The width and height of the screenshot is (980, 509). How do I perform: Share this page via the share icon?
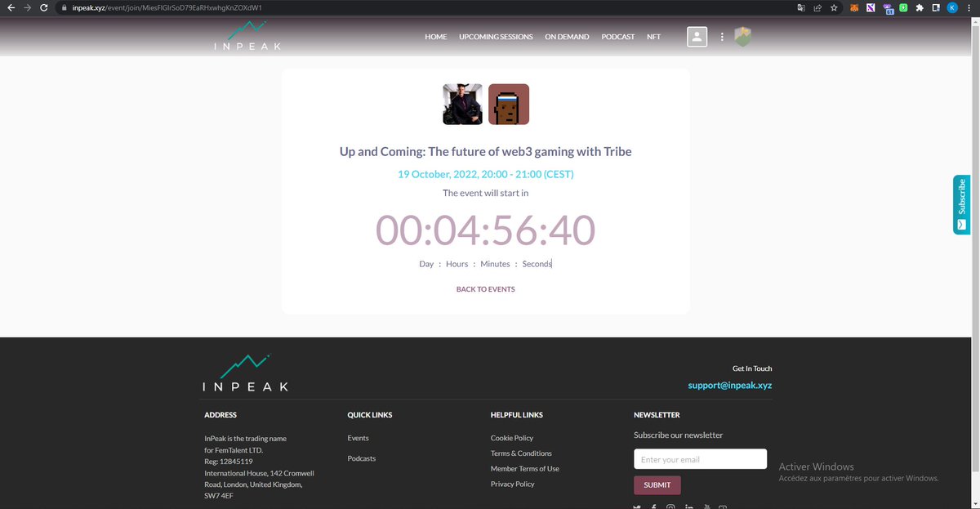(x=817, y=7)
